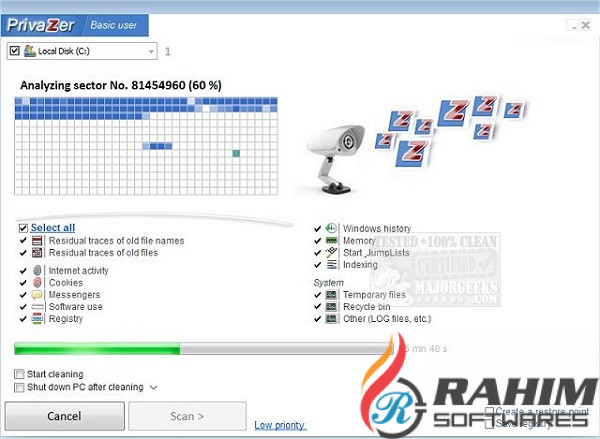The height and width of the screenshot is (439, 600).
Task: Open the Local Disk (C:) drive dropdown
Action: point(151,51)
